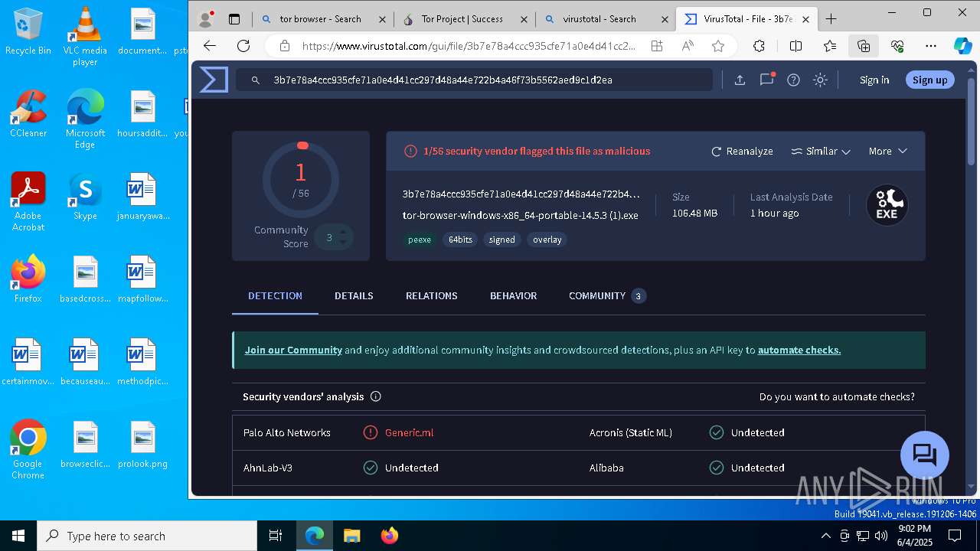Viewport: 980px width, 551px height.
Task: Open VirusTotal notifications chat icon
Action: (x=766, y=80)
